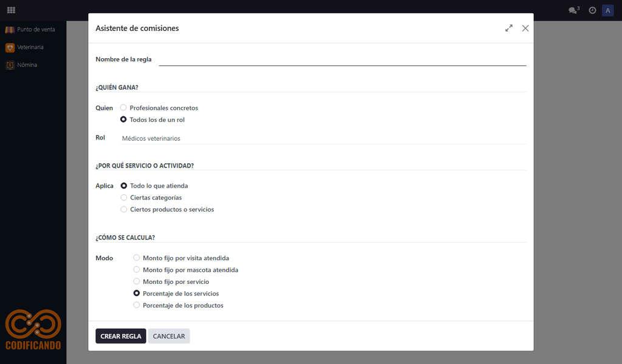Click the Aplica field label

(x=104, y=186)
